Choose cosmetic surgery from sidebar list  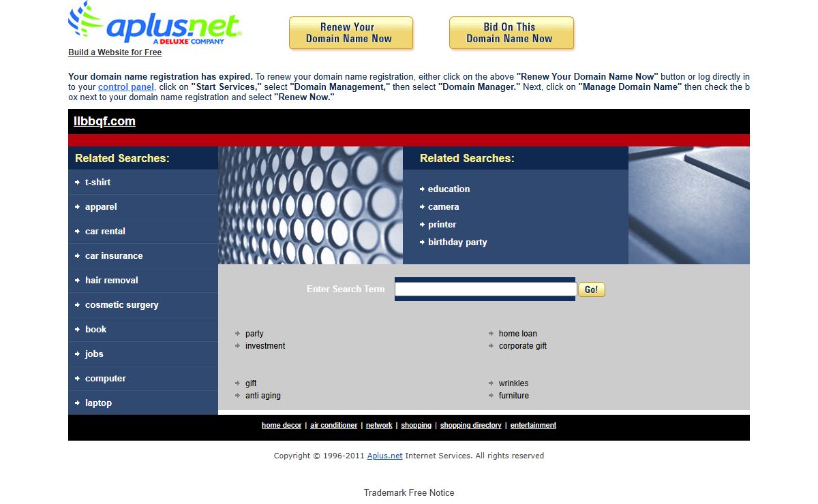[121, 305]
